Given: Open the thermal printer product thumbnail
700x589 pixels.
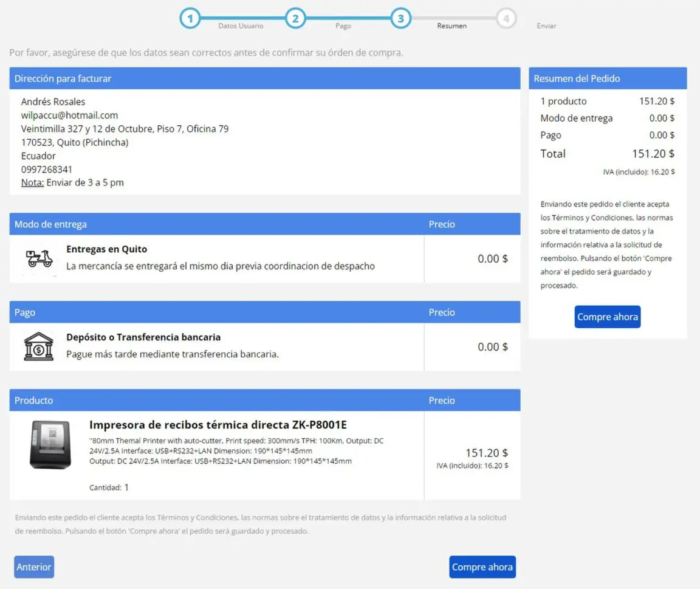Looking at the screenshot, I should [x=50, y=445].
